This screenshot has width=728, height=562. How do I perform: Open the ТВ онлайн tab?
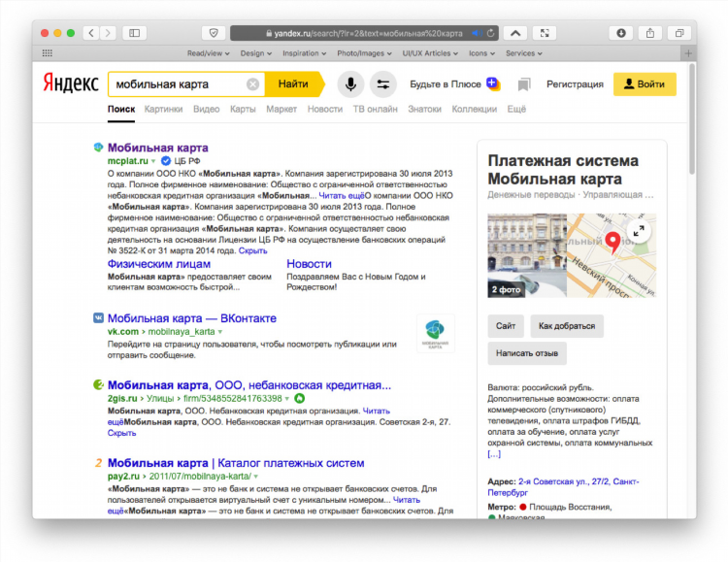click(375, 109)
